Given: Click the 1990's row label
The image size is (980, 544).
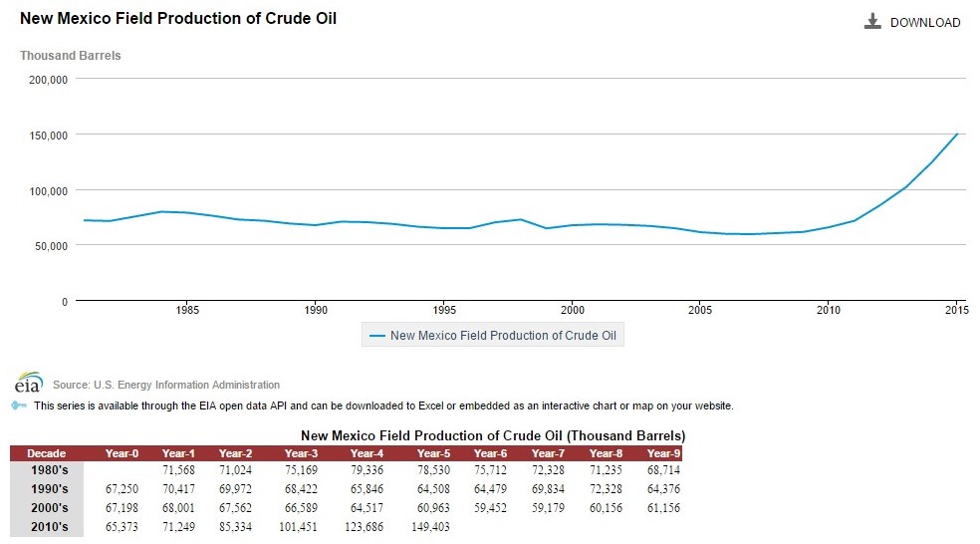Looking at the screenshot, I should [47, 489].
